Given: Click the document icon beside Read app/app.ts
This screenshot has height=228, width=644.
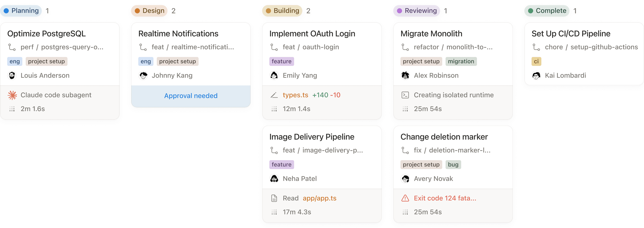Looking at the screenshot, I should [x=274, y=198].
